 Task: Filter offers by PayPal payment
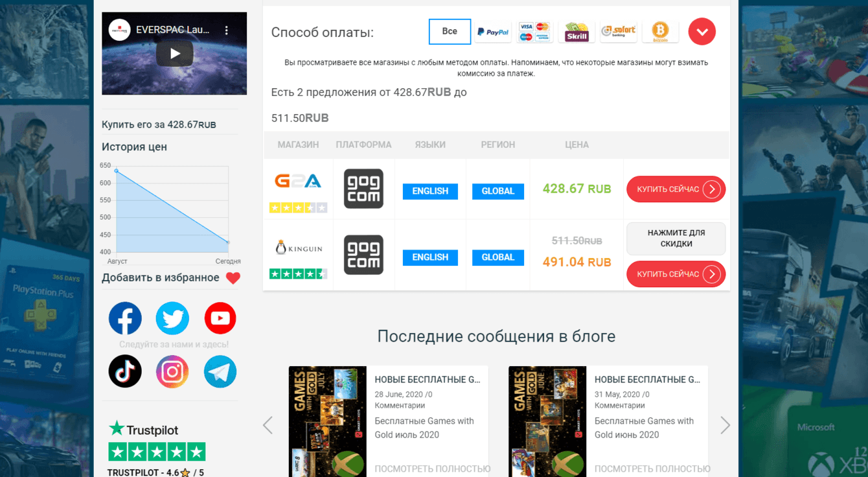(x=493, y=31)
